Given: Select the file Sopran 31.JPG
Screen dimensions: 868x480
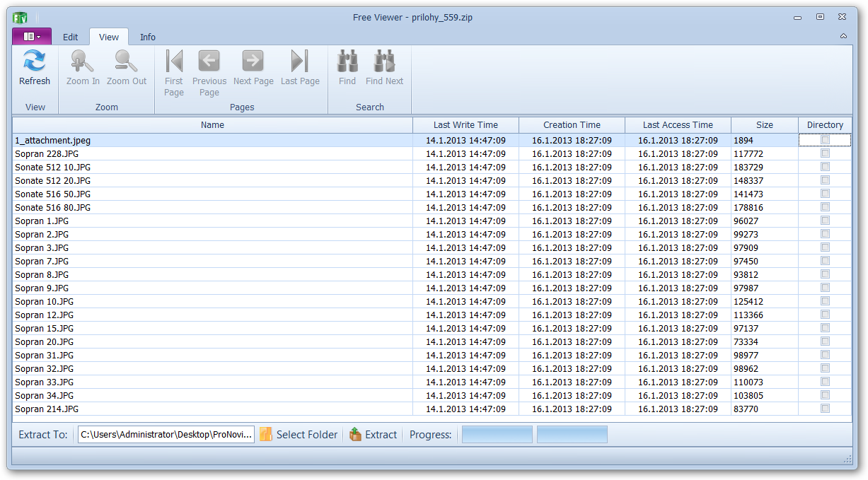Looking at the screenshot, I should point(45,356).
